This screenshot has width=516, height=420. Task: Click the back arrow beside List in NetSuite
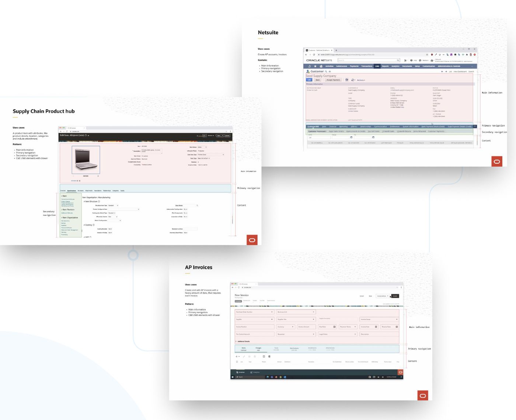[442, 72]
